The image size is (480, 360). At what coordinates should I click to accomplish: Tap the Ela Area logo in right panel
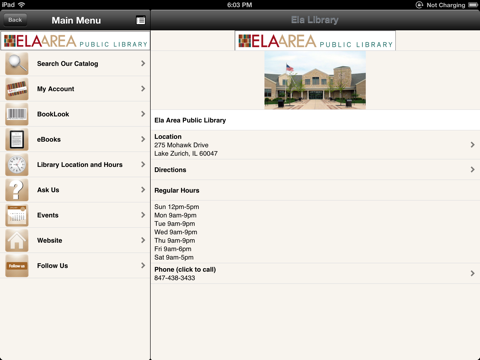315,41
